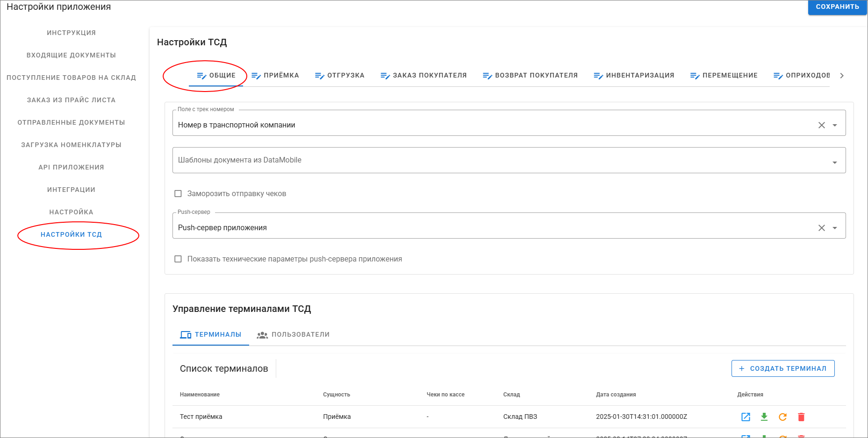Image resolution: width=868 pixels, height=438 pixels.
Task: Select the ОТГРУЗКА tab
Action: pos(339,76)
